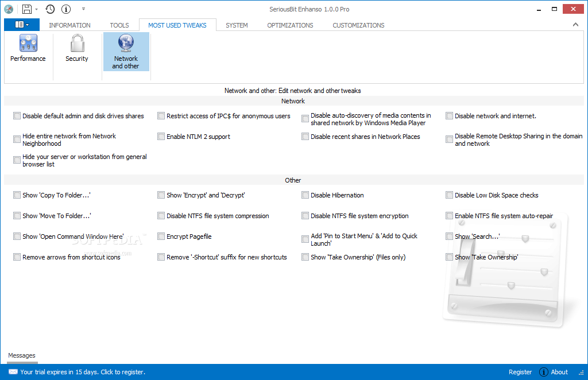Click the Save floppy disk icon
The width and height of the screenshot is (588, 380).
[x=27, y=9]
